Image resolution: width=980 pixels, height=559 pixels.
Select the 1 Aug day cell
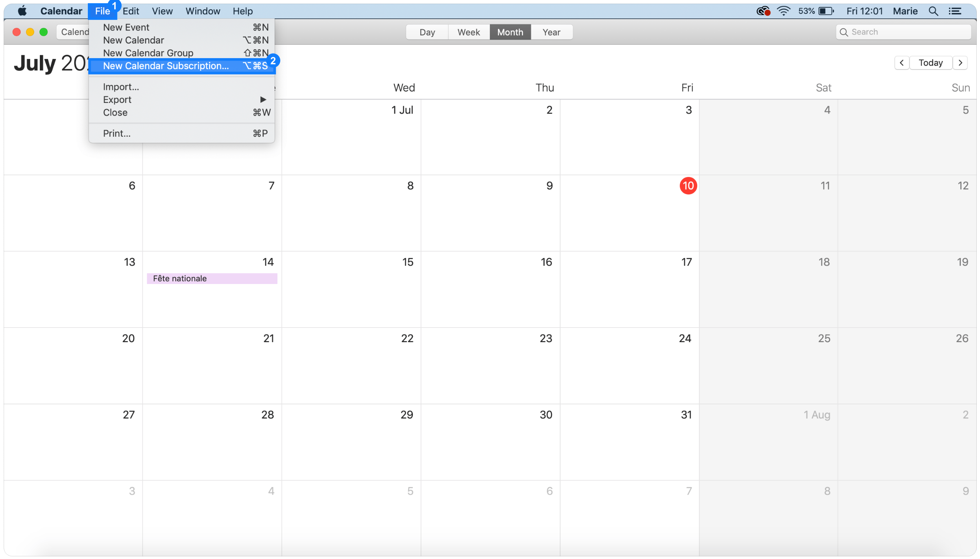[x=768, y=442]
